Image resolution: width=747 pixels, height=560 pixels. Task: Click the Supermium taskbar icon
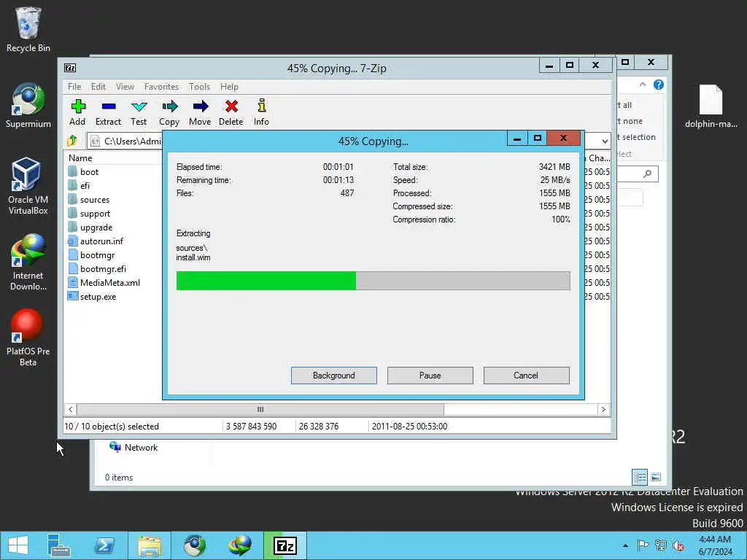pyautogui.click(x=195, y=545)
